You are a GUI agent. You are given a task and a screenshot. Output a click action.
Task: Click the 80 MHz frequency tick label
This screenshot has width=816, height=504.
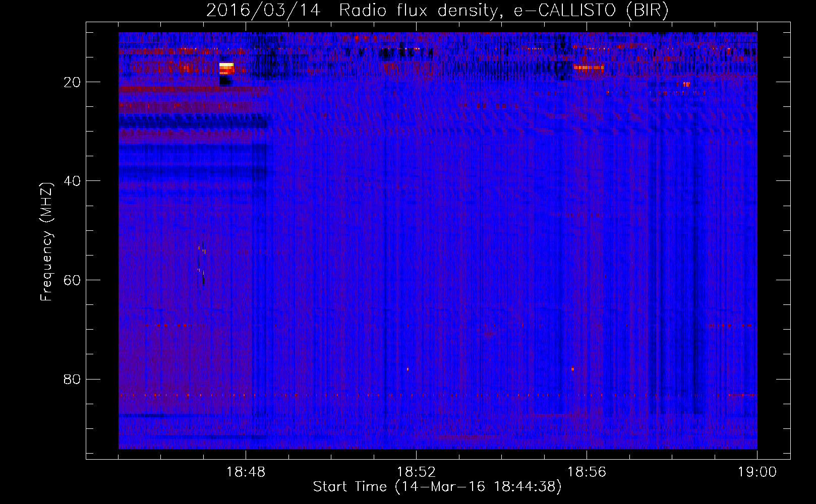72,379
